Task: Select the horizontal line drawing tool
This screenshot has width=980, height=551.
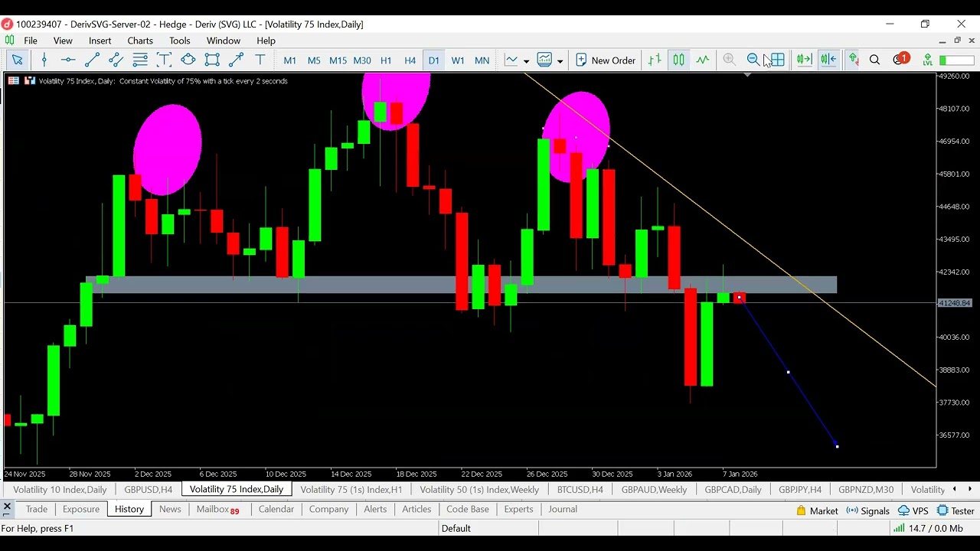Action: pyautogui.click(x=67, y=60)
